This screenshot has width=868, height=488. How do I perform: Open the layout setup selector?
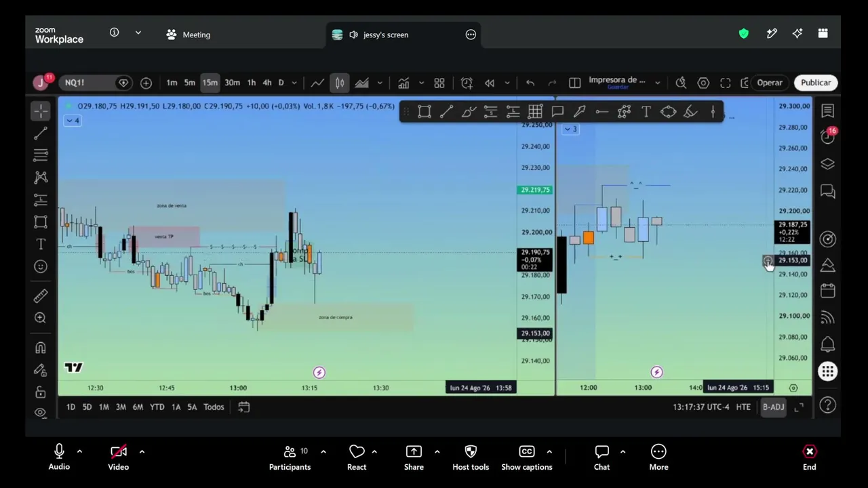pyautogui.click(x=575, y=83)
